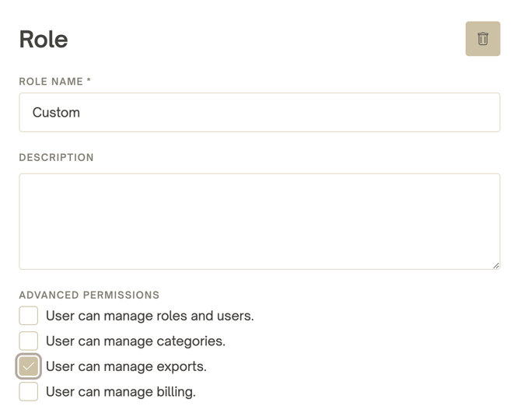Click the "Role Name" field label
This screenshot has height=420, width=521.
click(x=51, y=82)
